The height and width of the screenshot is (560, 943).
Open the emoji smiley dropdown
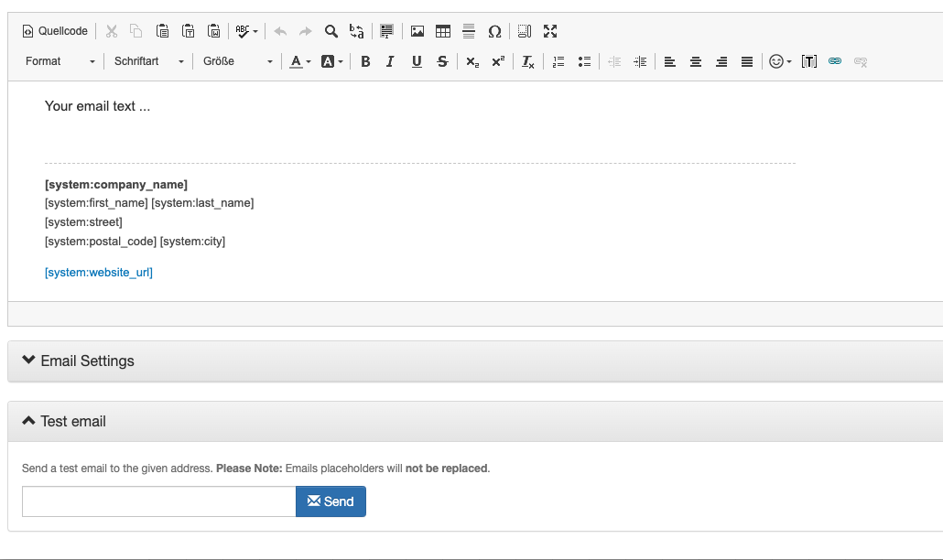click(x=780, y=61)
